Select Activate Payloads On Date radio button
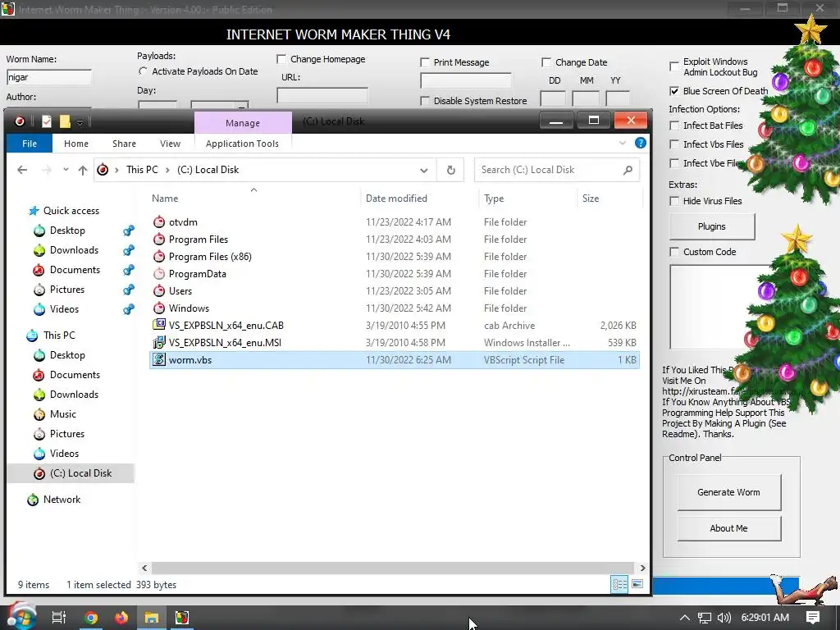 (143, 71)
